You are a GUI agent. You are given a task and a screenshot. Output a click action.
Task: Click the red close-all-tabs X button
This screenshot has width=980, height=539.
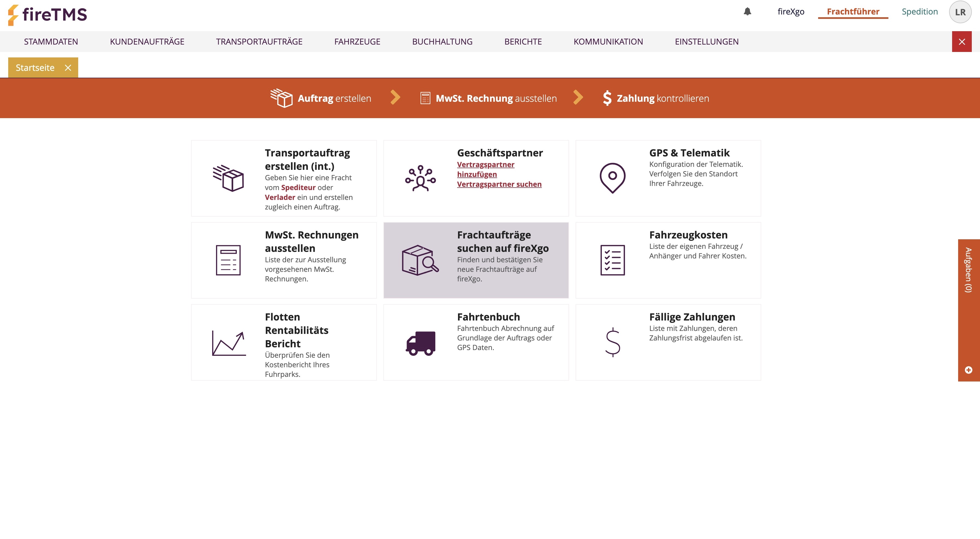coord(961,42)
